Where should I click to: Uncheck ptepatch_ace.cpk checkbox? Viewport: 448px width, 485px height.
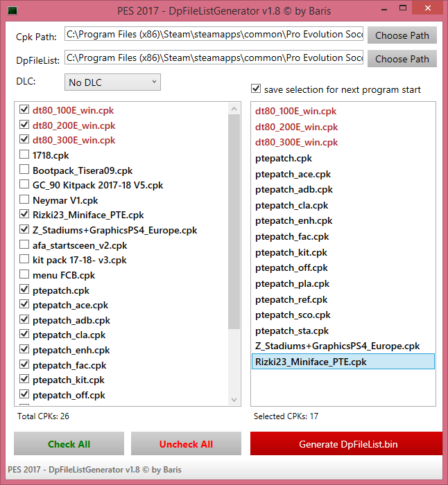[x=24, y=304]
